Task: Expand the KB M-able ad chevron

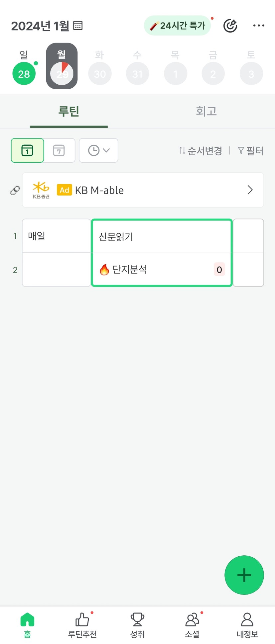Action: pos(250,190)
